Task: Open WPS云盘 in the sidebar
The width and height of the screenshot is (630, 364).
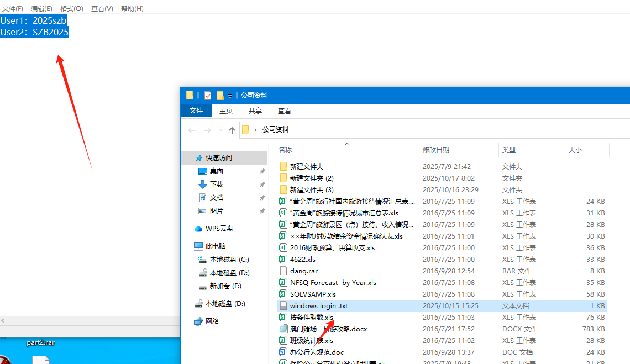Action: point(219,229)
